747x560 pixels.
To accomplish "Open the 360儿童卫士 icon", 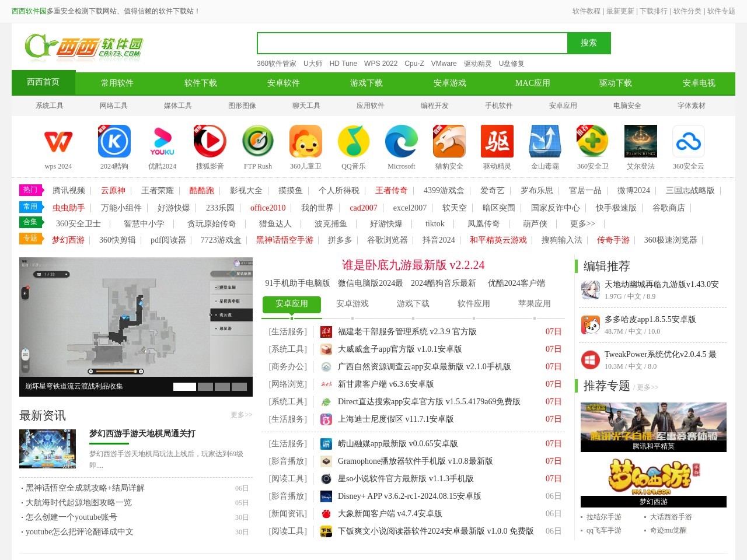I will click(x=305, y=141).
